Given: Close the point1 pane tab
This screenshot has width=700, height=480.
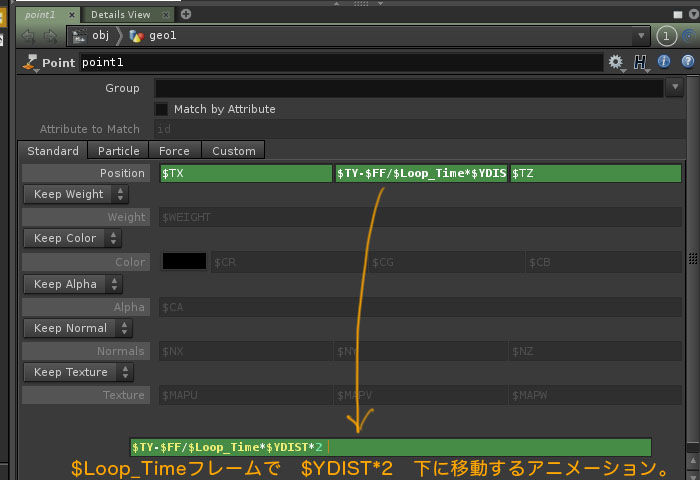Looking at the screenshot, I should (x=71, y=15).
